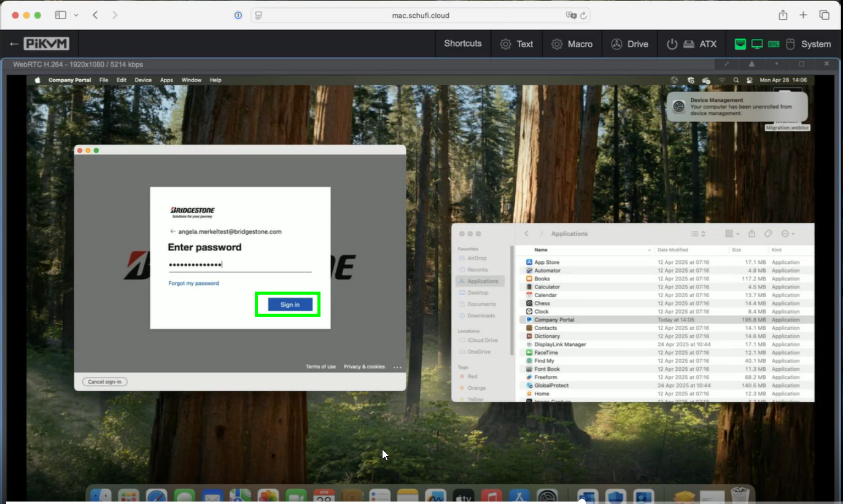The width and height of the screenshot is (843, 504).
Task: Open Control Center icon in remote menu bar
Action: [749, 80]
